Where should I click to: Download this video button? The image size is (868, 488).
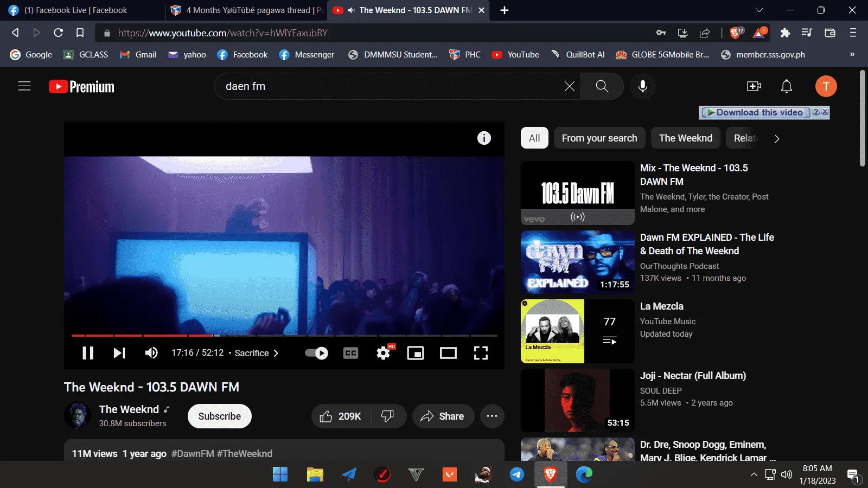(x=755, y=112)
